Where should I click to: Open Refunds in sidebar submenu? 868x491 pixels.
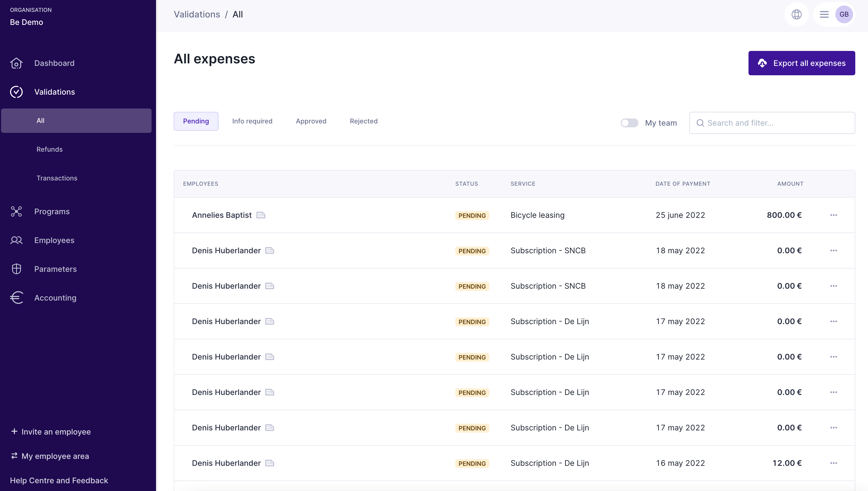click(50, 149)
